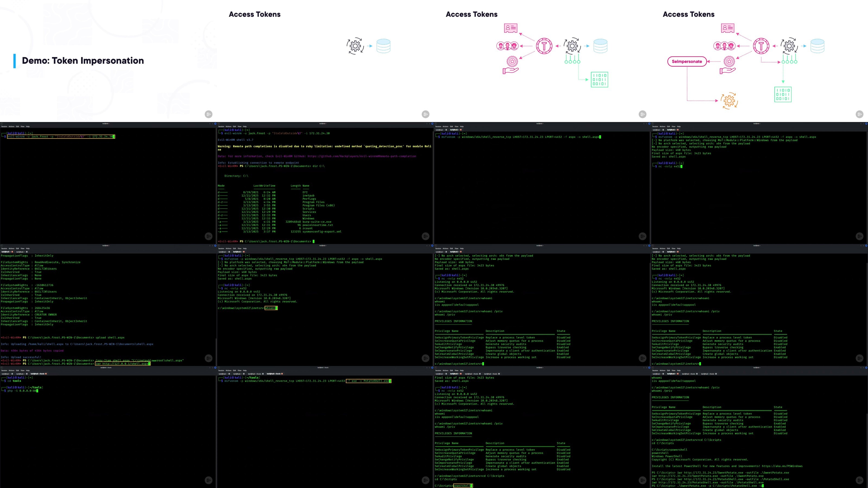Viewport: 868px width, 488px height.
Task: Open the 'Demo: Token Impersonation' title slide thumbnail
Action: point(108,61)
